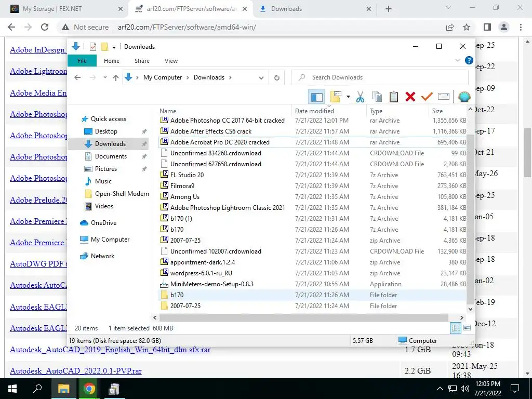
Task: Open the Share ribbon tab
Action: (x=142, y=61)
